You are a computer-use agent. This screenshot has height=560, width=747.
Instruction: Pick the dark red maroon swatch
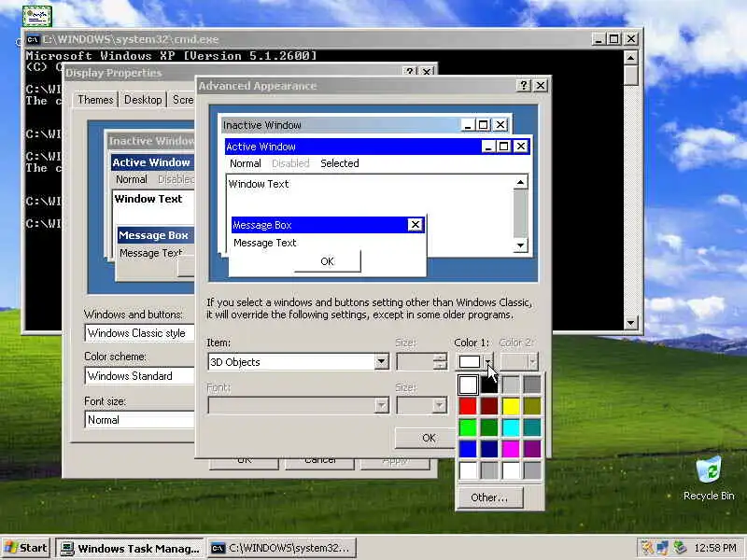coord(488,406)
